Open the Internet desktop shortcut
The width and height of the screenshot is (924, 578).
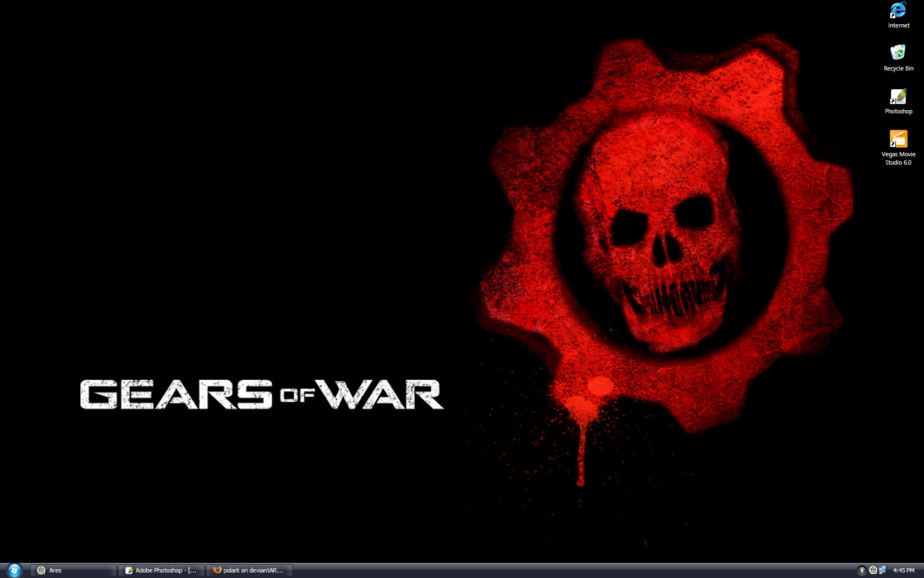pos(898,15)
